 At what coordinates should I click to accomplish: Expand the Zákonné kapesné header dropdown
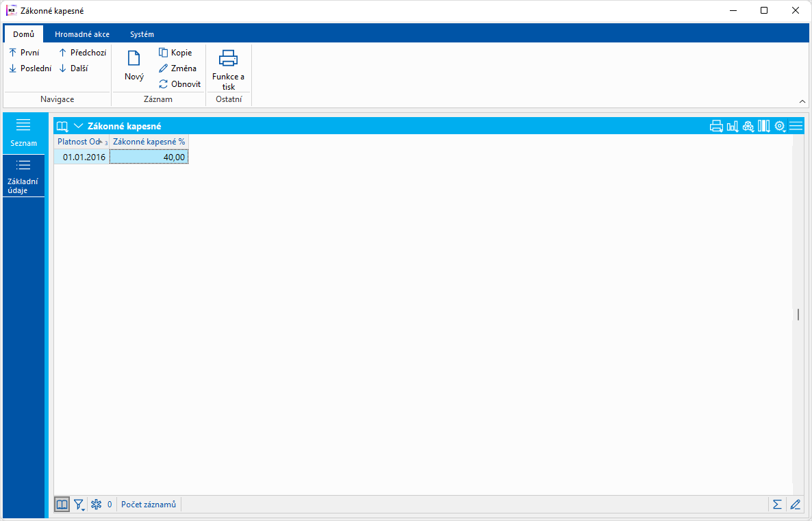click(79, 126)
